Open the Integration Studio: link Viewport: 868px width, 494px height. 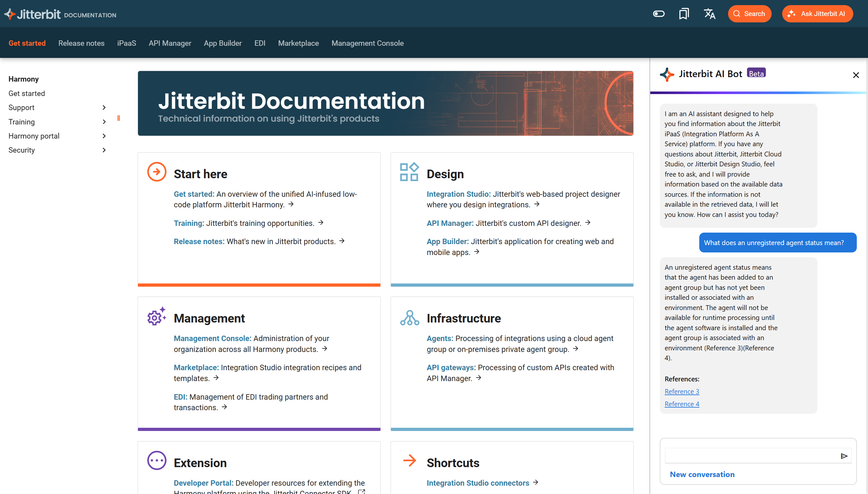[458, 194]
